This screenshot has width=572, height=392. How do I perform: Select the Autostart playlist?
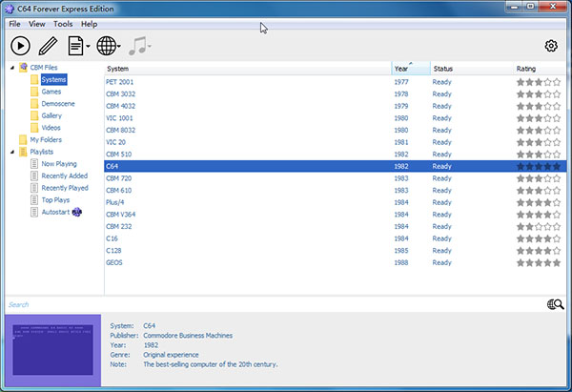click(55, 212)
